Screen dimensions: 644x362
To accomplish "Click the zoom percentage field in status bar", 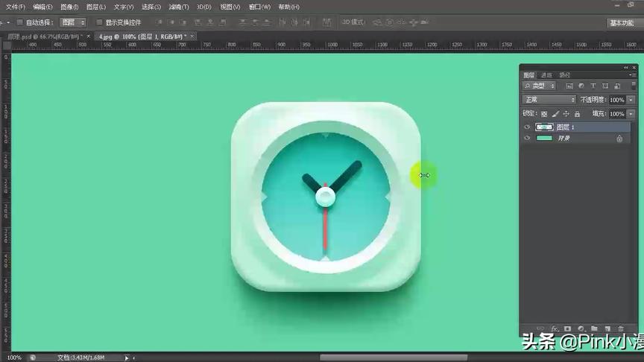I will [14, 358].
